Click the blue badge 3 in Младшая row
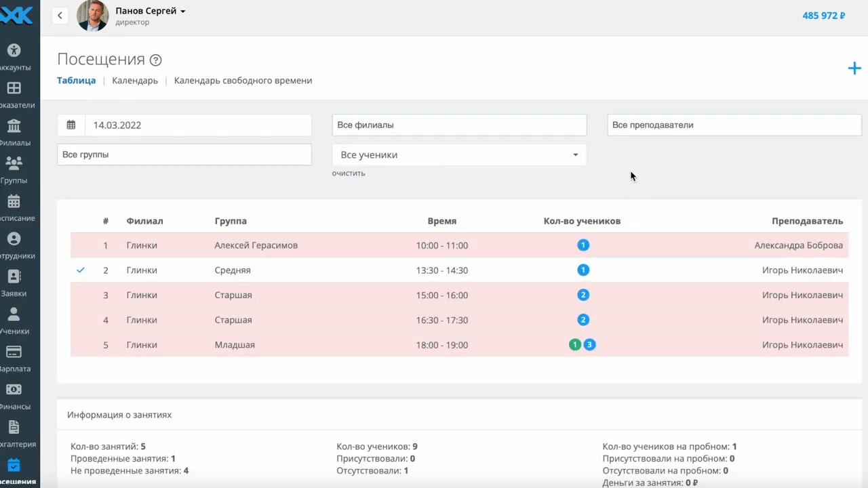The height and width of the screenshot is (488, 868). (x=590, y=345)
